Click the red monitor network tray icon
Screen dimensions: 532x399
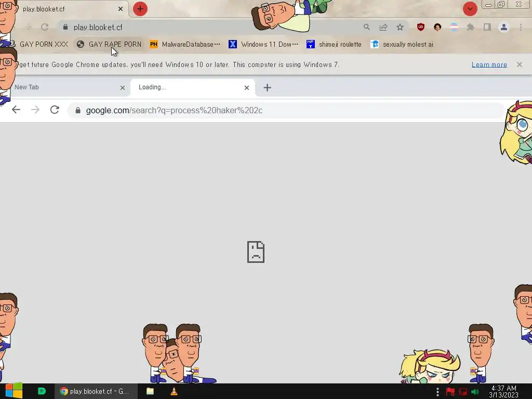point(463,392)
